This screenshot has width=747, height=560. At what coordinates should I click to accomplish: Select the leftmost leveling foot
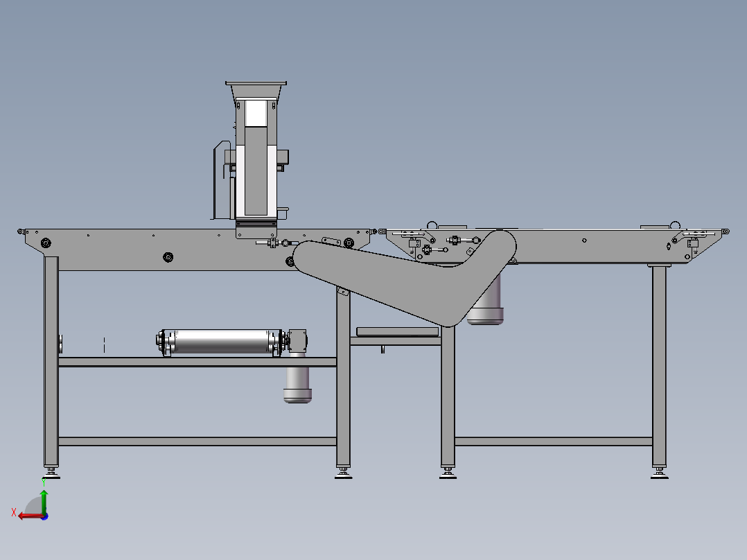click(x=51, y=473)
